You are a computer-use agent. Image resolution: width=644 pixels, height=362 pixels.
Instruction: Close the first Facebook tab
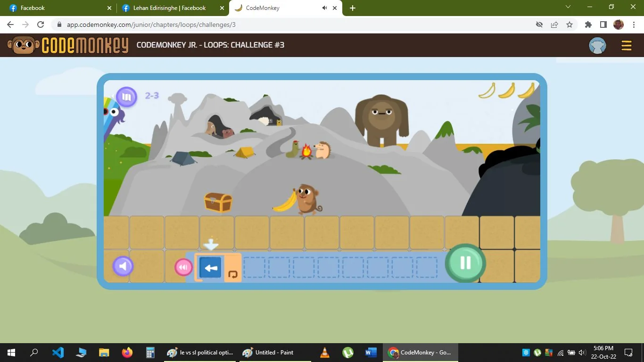109,8
